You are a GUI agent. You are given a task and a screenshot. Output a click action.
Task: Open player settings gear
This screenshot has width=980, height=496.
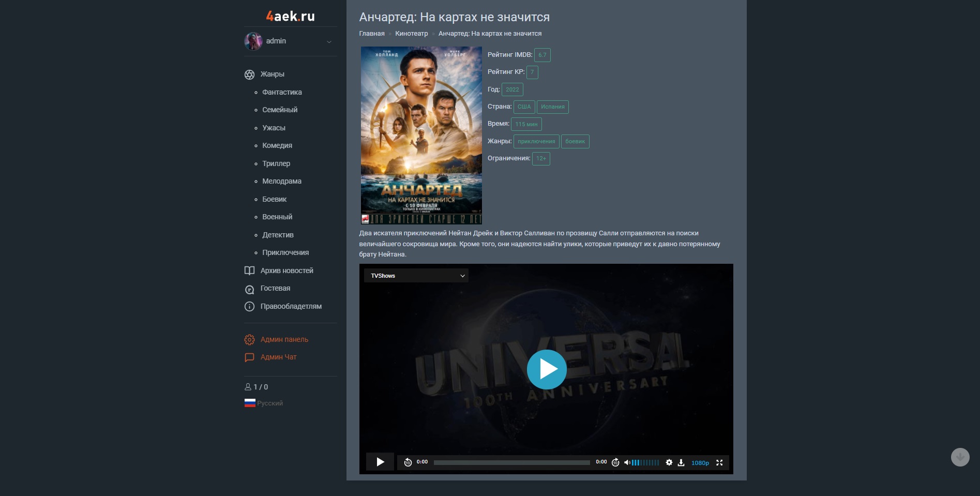[x=669, y=462]
